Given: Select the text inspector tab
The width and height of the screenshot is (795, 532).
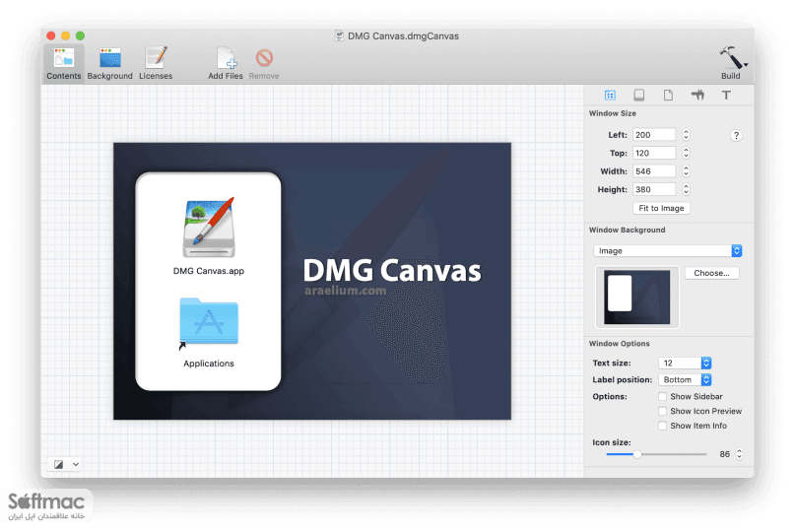Looking at the screenshot, I should pos(726,95).
